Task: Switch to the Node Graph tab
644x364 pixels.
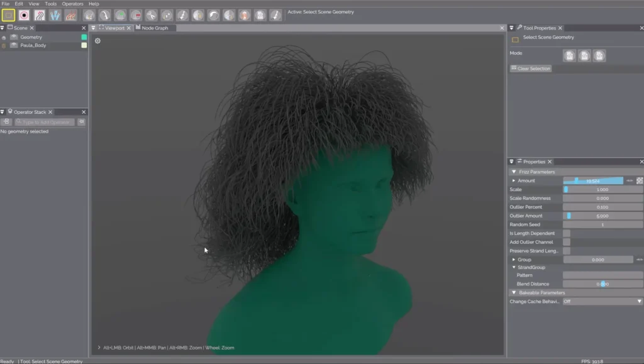Action: (155, 28)
